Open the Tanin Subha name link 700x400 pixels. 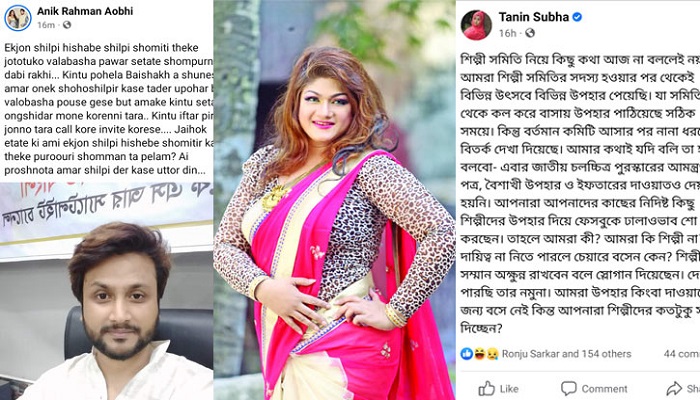click(533, 17)
